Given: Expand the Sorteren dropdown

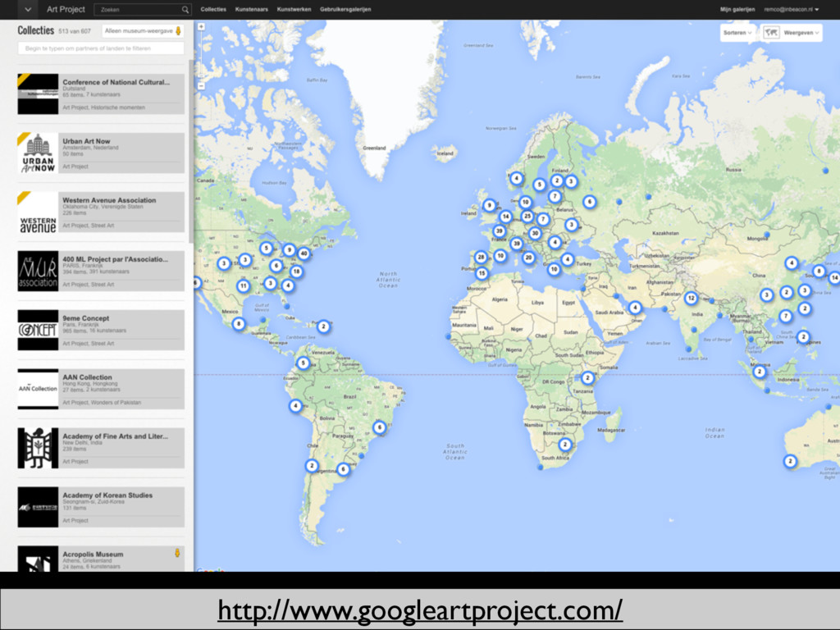Looking at the screenshot, I should pos(737,33).
